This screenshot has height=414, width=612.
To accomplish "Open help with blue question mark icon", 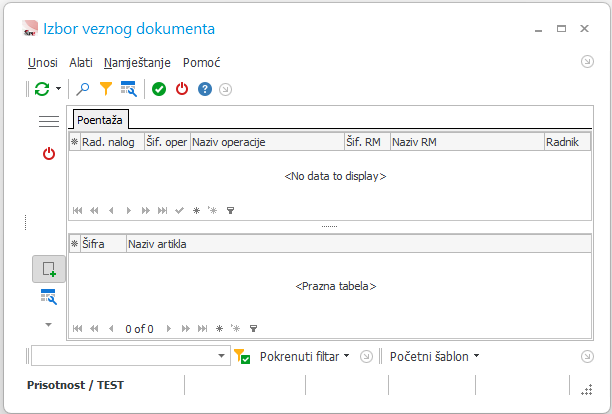I will point(205,89).
